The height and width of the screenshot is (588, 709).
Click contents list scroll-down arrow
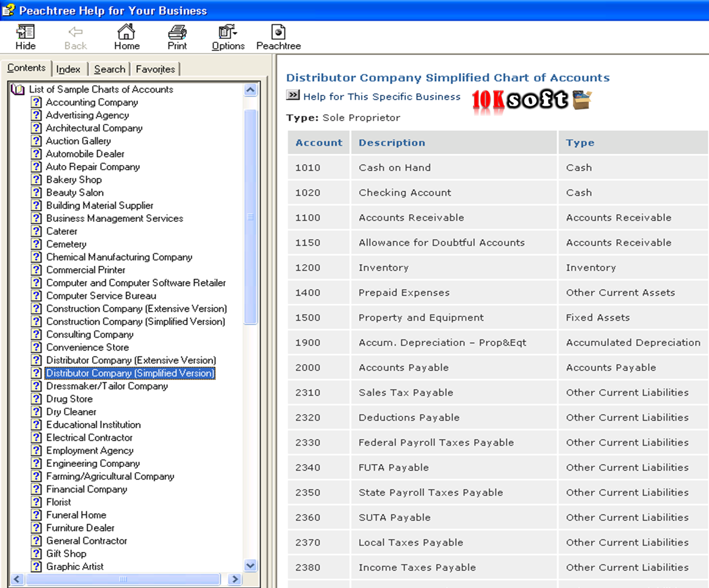point(250,566)
